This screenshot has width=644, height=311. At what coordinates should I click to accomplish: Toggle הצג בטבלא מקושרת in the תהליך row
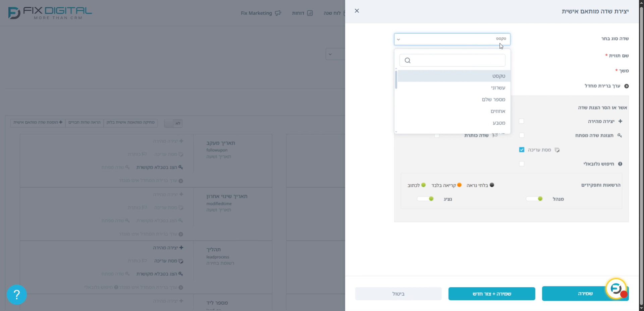click(160, 274)
